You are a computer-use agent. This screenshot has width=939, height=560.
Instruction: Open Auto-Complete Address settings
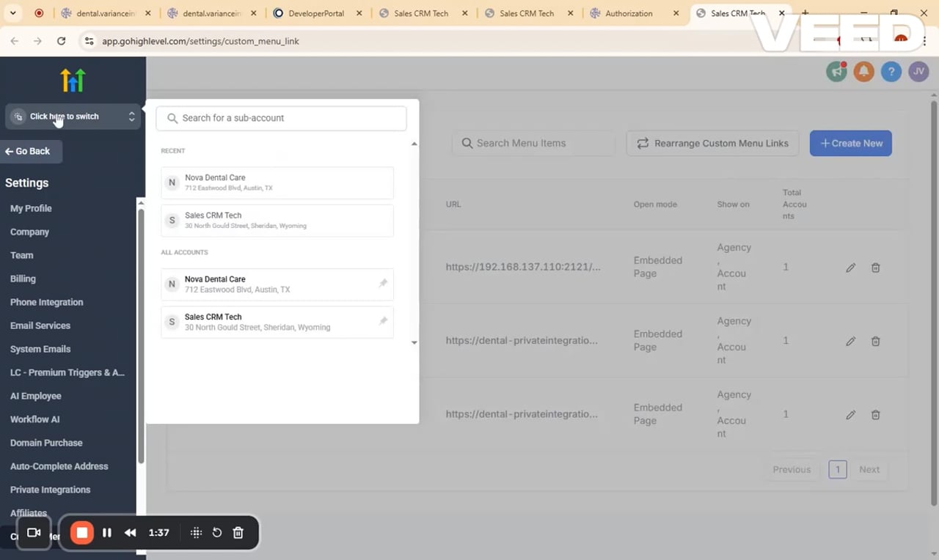(59, 466)
